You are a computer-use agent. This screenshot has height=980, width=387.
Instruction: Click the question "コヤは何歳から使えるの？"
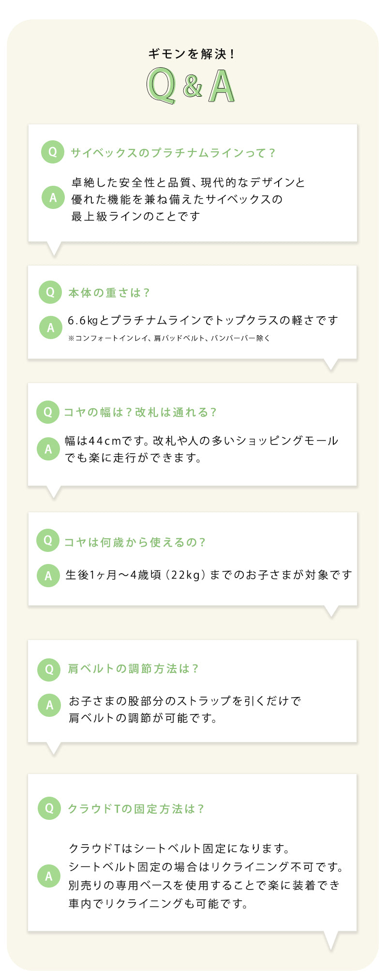click(135, 542)
